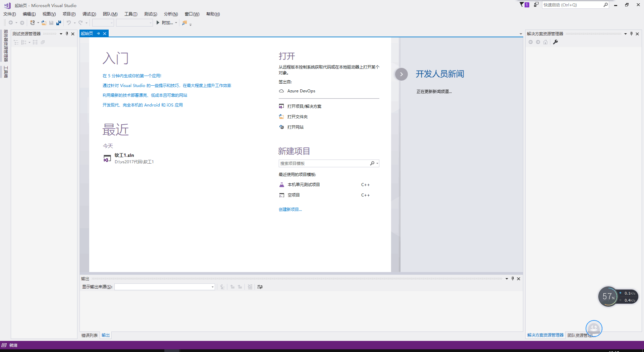Image resolution: width=644 pixels, height=352 pixels.
Task: Click the Redo toolbar icon
Action: [80, 23]
